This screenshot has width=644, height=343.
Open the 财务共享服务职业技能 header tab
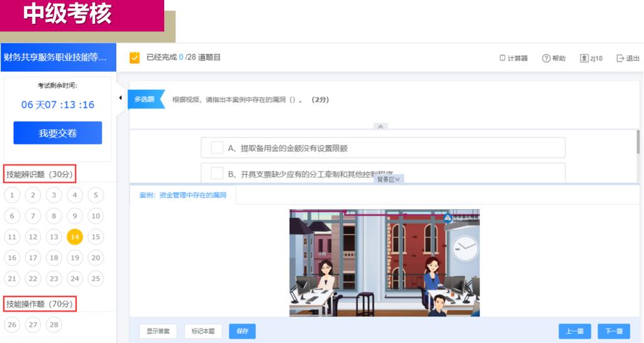click(x=58, y=57)
